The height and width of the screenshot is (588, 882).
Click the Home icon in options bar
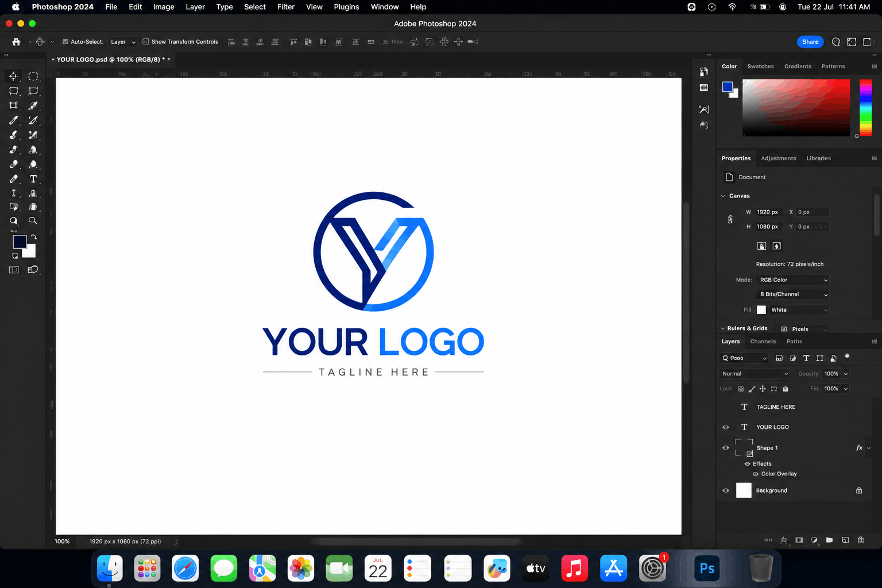click(16, 42)
